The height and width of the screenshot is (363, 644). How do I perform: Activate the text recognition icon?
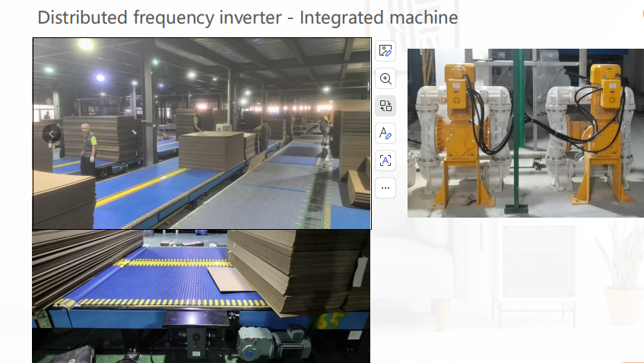pos(385,160)
